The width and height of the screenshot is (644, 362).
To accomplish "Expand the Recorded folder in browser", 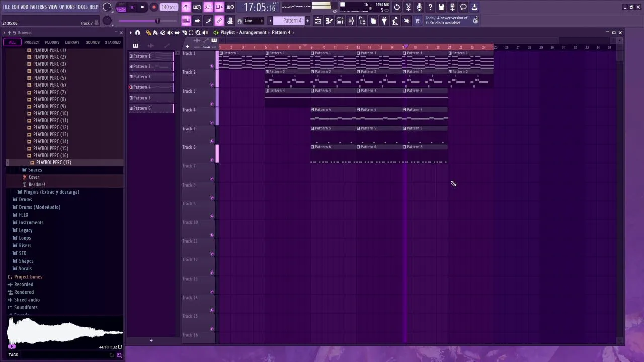I will point(24,284).
